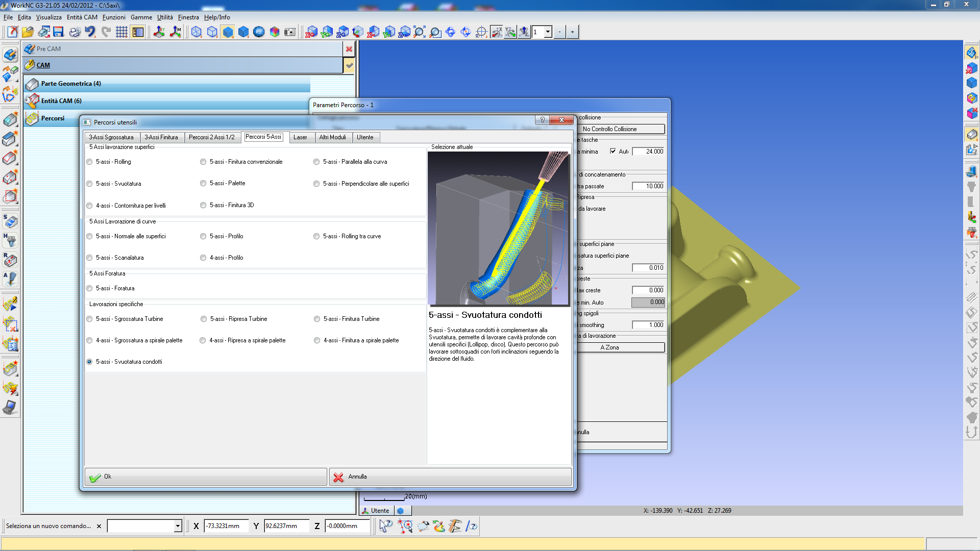
Task: Select 5-assi - Svuotatura radio option
Action: pos(114,184)
